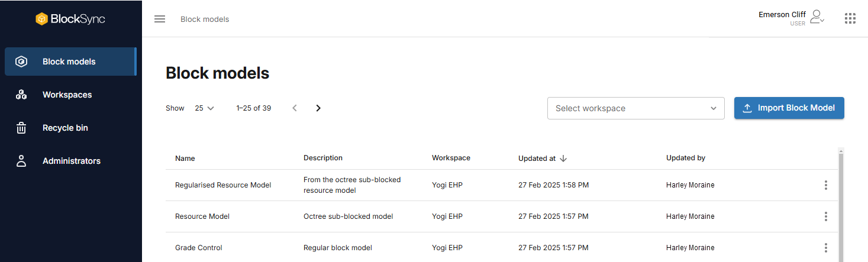The width and height of the screenshot is (868, 262).
Task: Sort table by the Name column header
Action: [x=185, y=159]
